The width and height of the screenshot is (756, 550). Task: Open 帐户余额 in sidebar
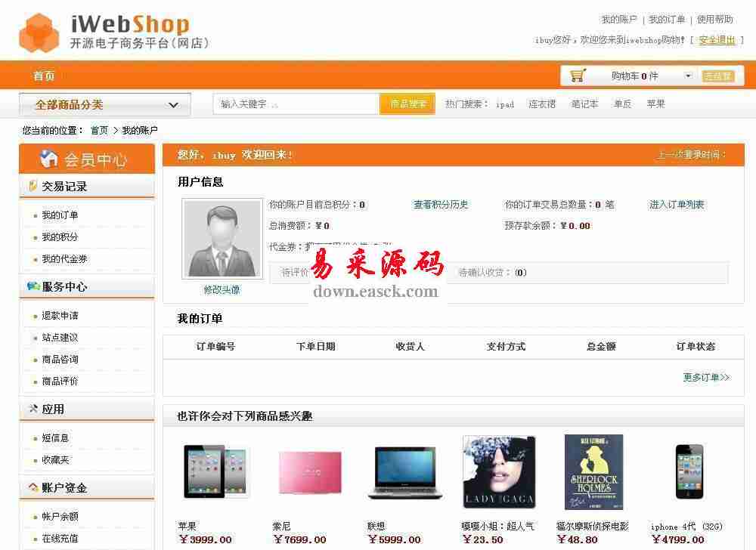tap(60, 516)
